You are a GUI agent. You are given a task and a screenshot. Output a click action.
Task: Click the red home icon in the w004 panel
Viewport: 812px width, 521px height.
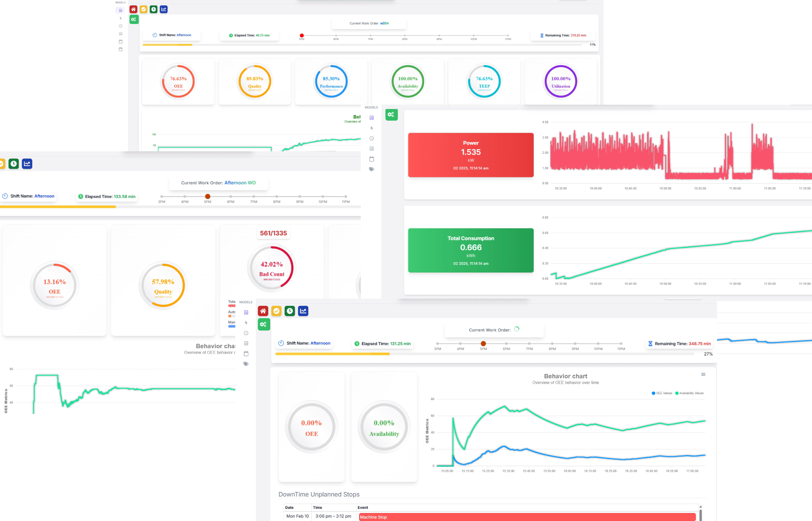click(x=133, y=9)
